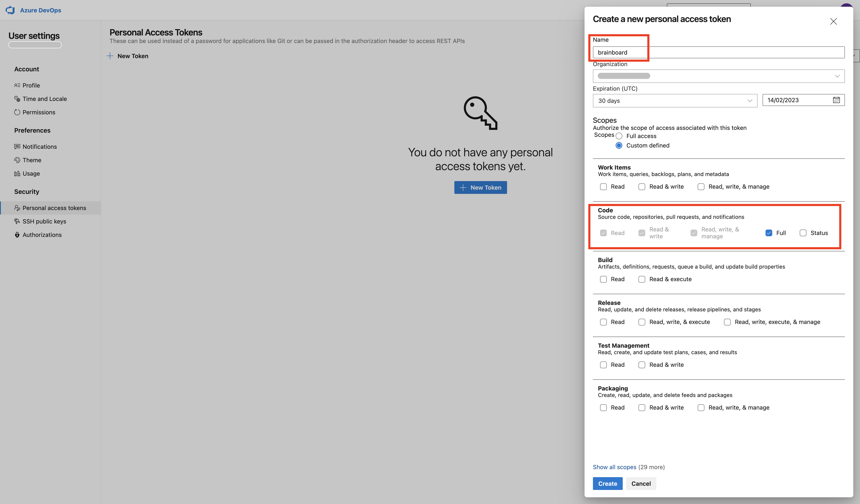This screenshot has width=860, height=504.
Task: Click the Profile icon in sidebar
Action: coord(17,85)
